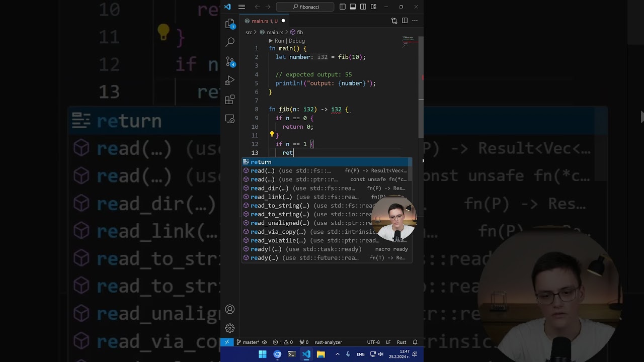Open the Accounts menu icon
Screen dimensions: 644x362
[230, 309]
